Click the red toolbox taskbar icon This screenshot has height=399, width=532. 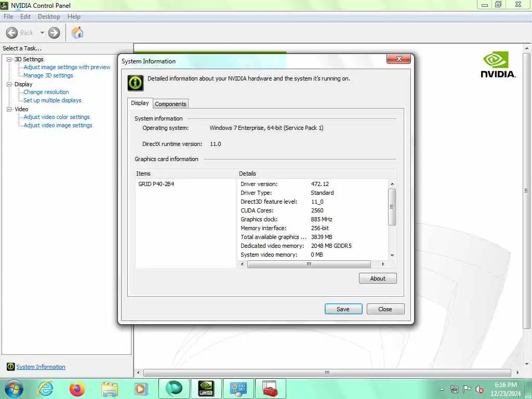point(270,389)
